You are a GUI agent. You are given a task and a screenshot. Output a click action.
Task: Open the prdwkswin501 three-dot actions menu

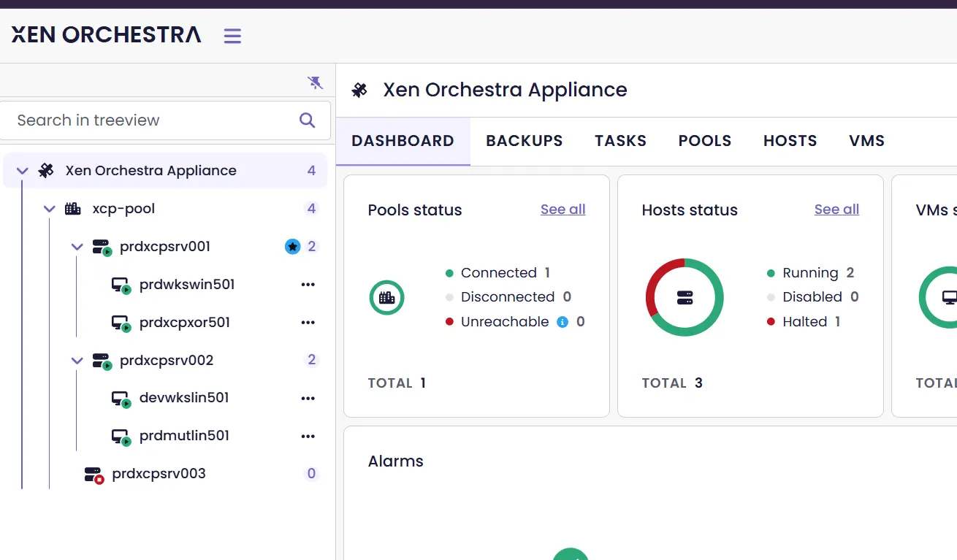pyautogui.click(x=308, y=285)
